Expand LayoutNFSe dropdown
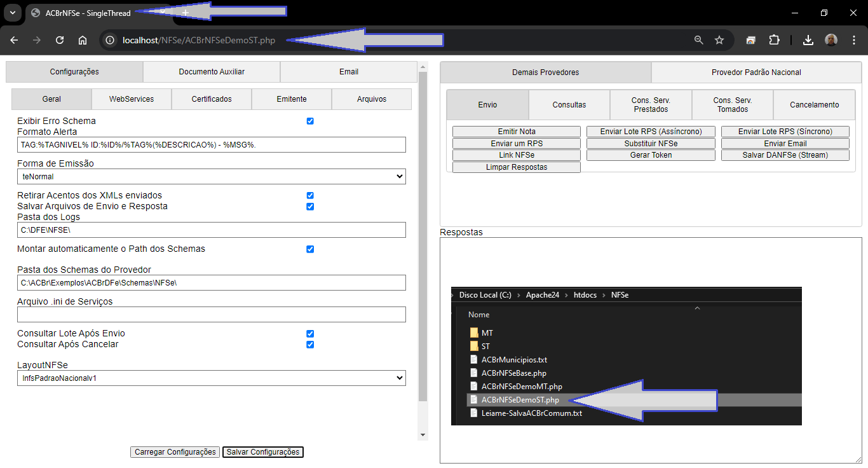Screen dimensions: 868x468 (x=212, y=378)
